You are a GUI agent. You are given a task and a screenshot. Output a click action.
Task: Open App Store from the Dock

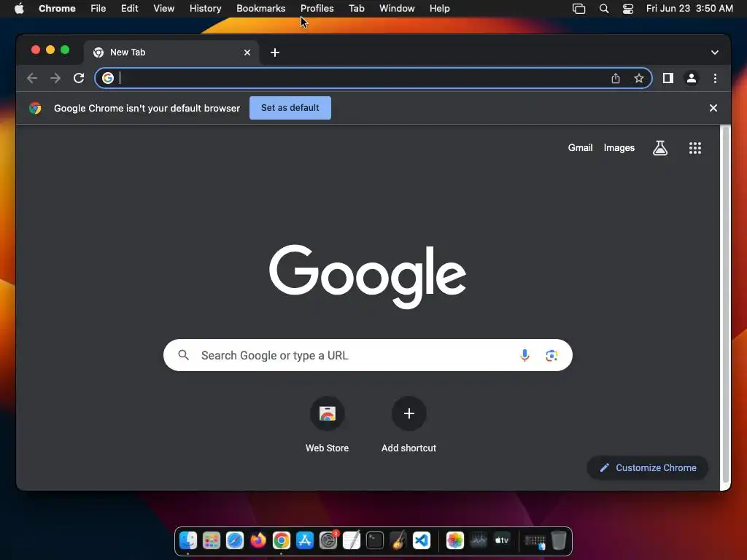click(x=305, y=540)
